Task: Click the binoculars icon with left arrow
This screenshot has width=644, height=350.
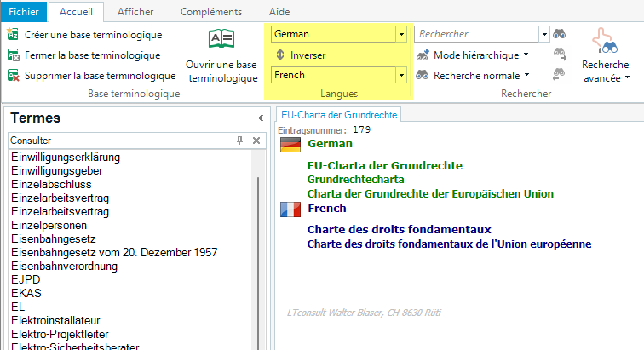Action: click(x=559, y=75)
